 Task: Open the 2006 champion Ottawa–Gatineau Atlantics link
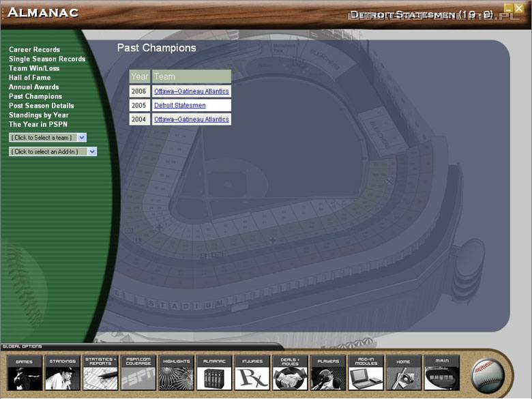tap(192, 91)
